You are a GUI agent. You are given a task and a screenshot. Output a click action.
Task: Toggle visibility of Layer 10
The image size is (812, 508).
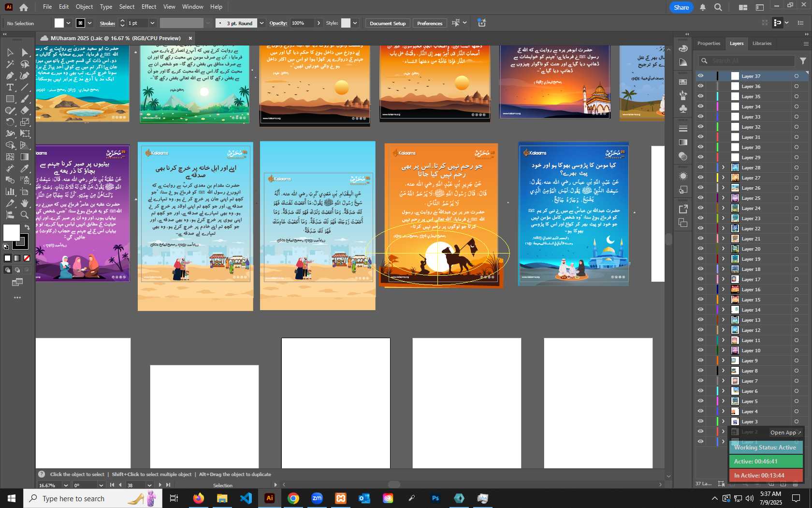pyautogui.click(x=700, y=350)
